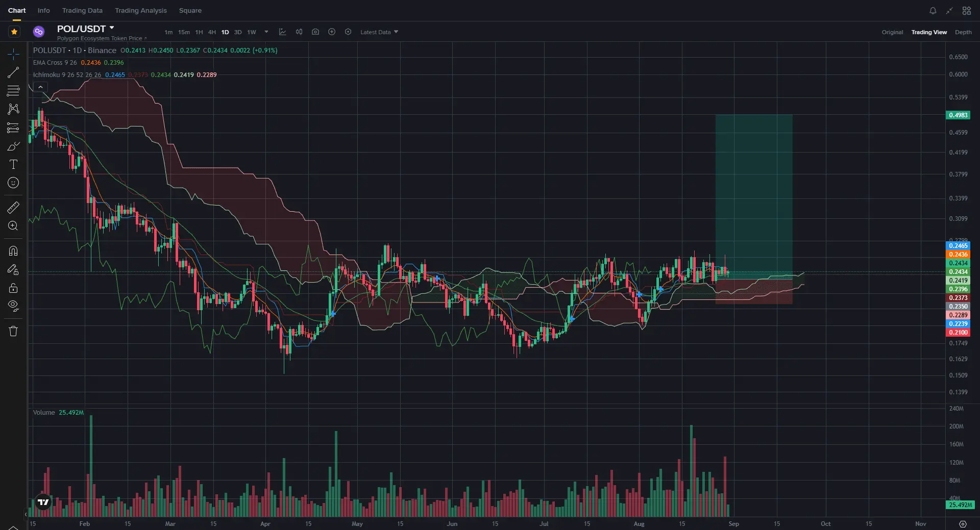Select the horizontal lines Fibonacci tool
This screenshot has width=980, height=530.
coord(14,91)
